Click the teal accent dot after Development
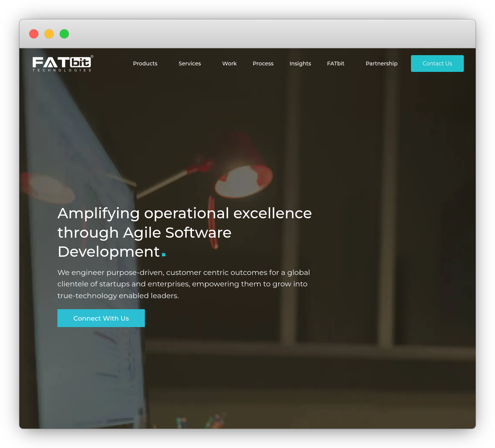 click(x=163, y=254)
